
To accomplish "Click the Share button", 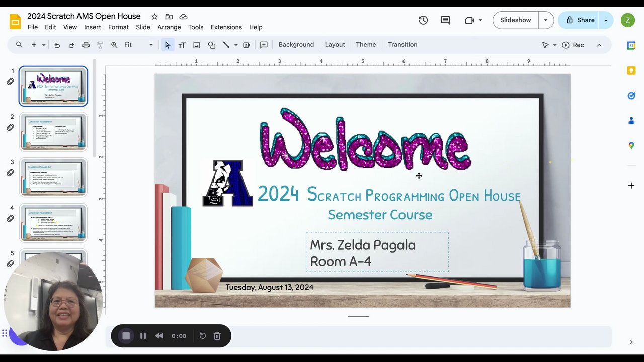I will click(580, 20).
